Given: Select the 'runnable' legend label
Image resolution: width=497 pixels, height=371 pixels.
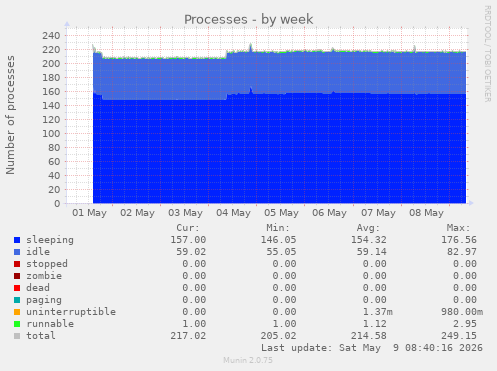Looking at the screenshot, I should pos(50,324).
